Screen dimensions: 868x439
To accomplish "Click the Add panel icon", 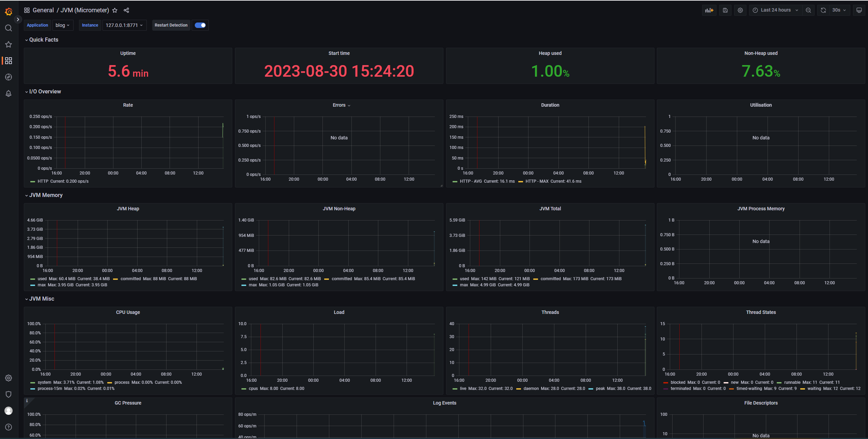I will point(709,10).
